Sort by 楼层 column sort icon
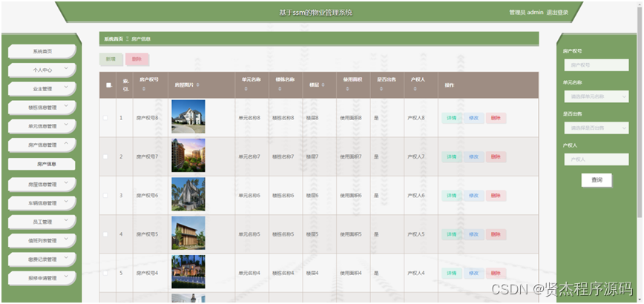The width and height of the screenshot is (644, 304). [323, 85]
